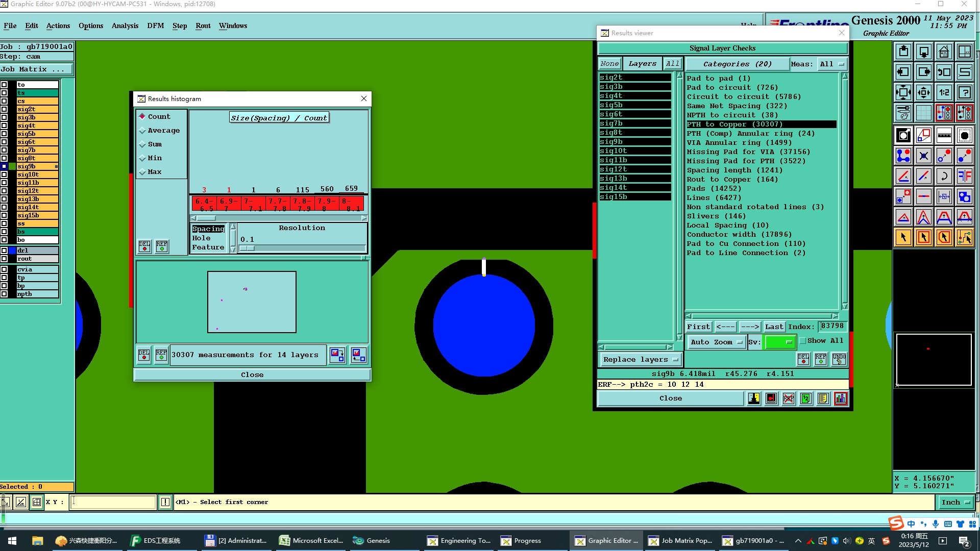The height and width of the screenshot is (551, 980).
Task: Open the DFM menu
Action: pos(155,26)
